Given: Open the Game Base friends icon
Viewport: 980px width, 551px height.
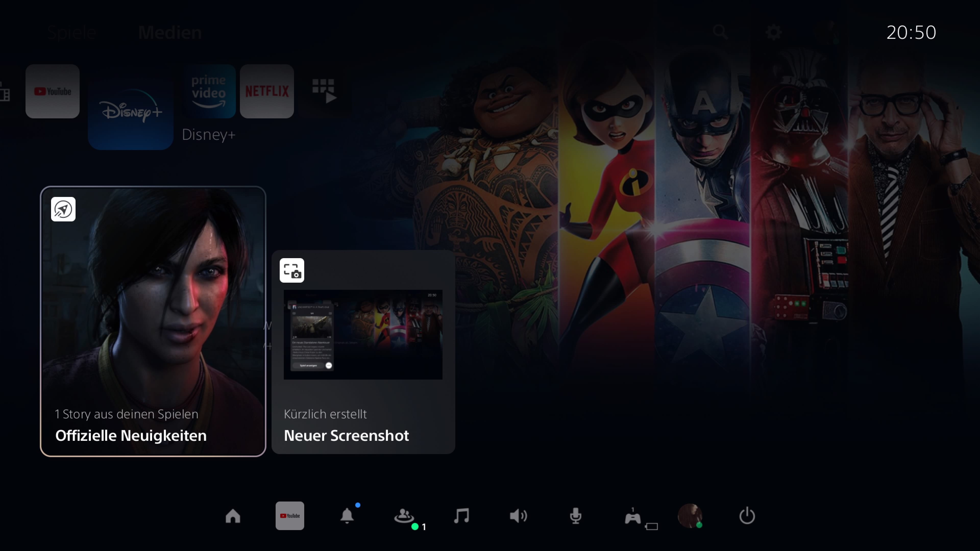Looking at the screenshot, I should [404, 516].
